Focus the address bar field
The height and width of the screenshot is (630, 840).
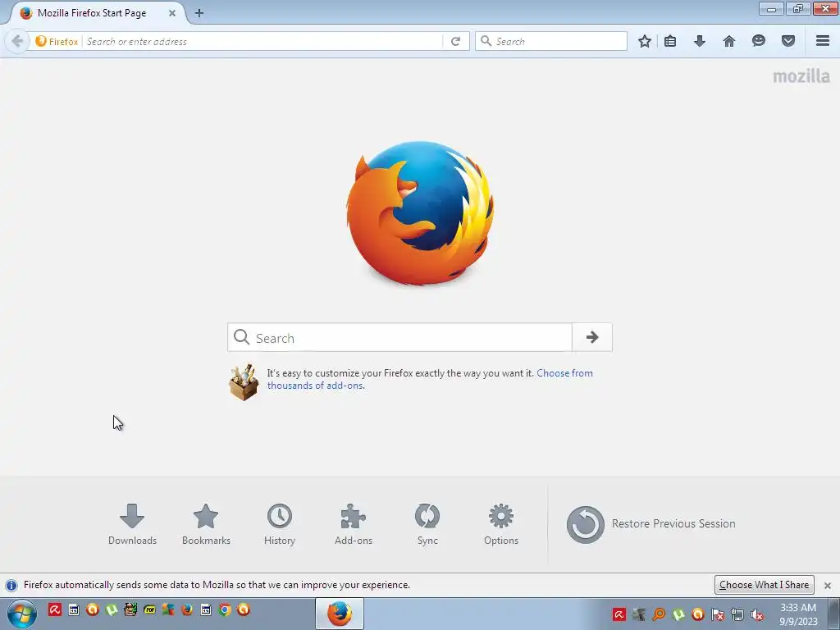262,41
